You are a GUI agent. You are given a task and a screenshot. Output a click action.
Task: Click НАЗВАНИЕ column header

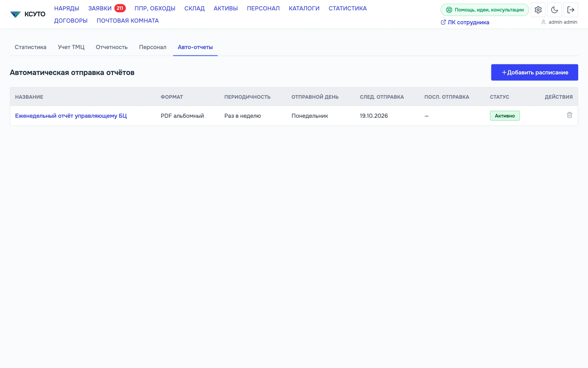[29, 97]
